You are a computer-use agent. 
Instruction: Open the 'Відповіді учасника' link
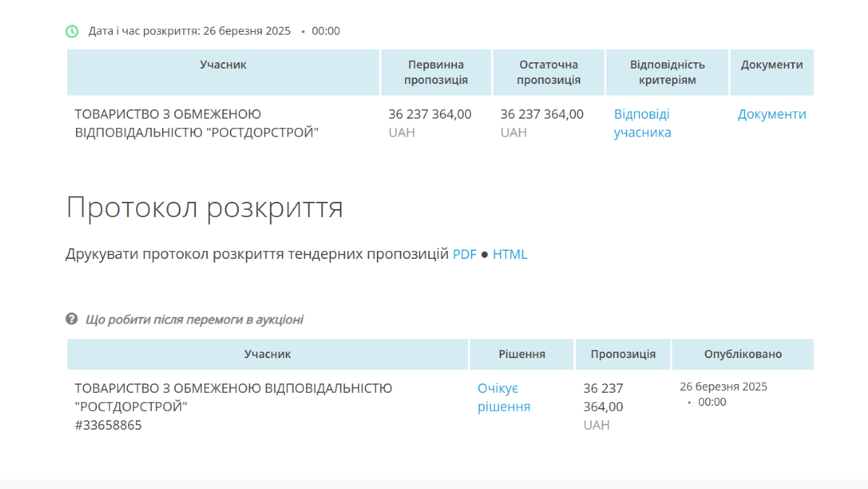pyautogui.click(x=642, y=123)
